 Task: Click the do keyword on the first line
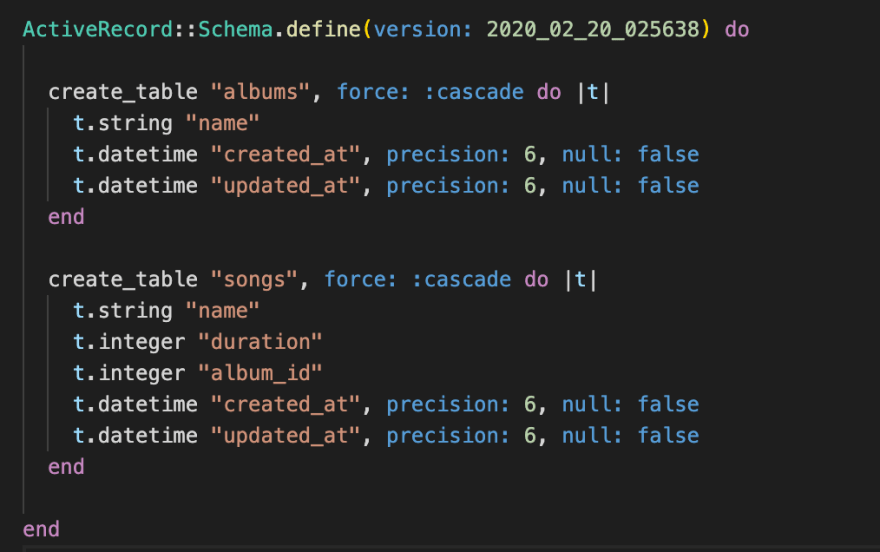pos(737,29)
